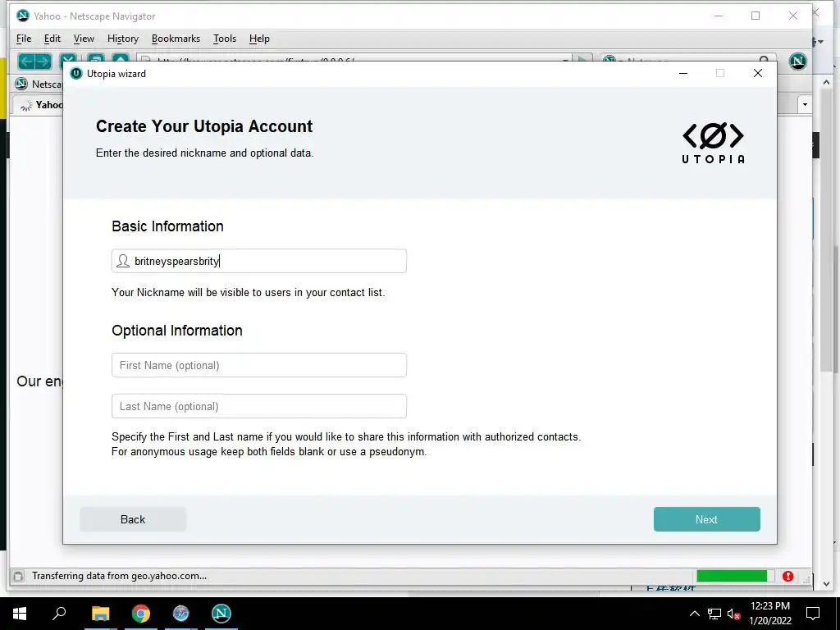Open the Bookmarks menu in Netscape
This screenshot has height=630, width=840.
(176, 39)
